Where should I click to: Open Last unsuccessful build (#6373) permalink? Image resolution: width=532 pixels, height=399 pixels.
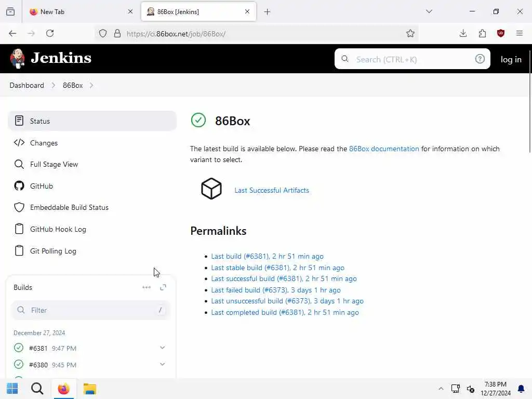click(x=287, y=301)
